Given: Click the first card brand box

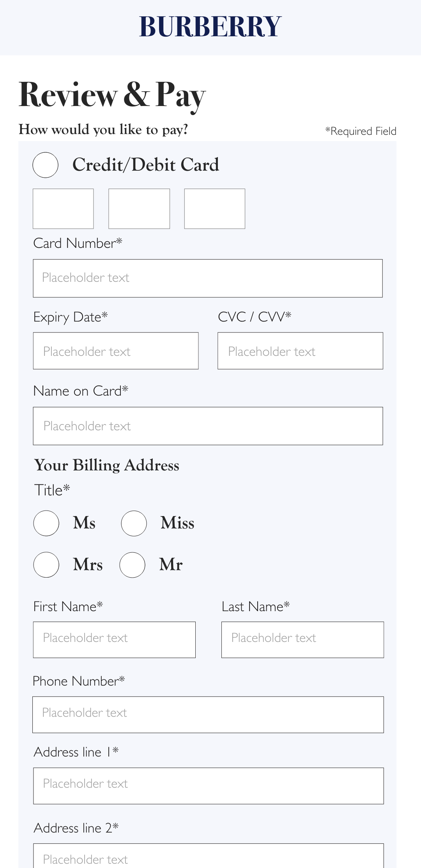Looking at the screenshot, I should [63, 209].
